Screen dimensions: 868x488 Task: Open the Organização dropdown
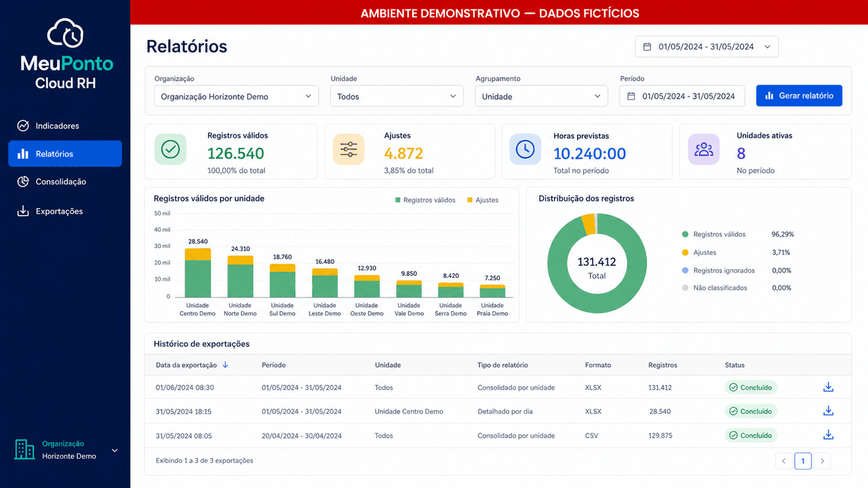pyautogui.click(x=236, y=96)
